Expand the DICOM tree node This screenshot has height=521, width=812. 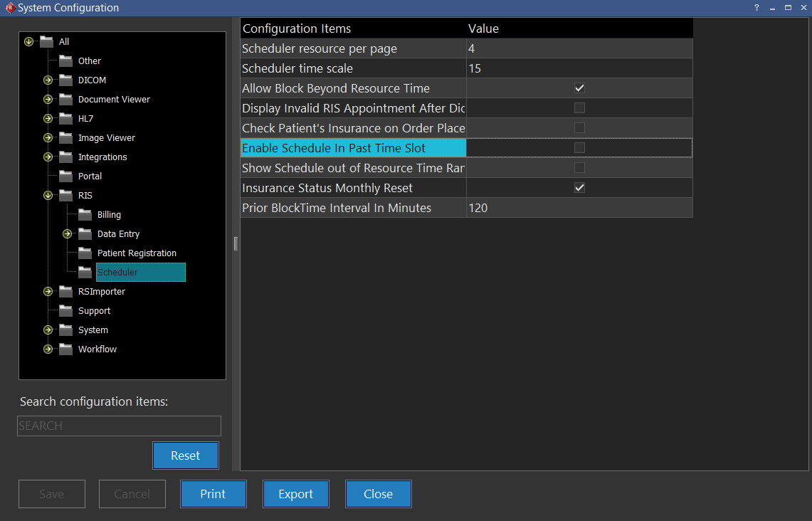click(48, 80)
